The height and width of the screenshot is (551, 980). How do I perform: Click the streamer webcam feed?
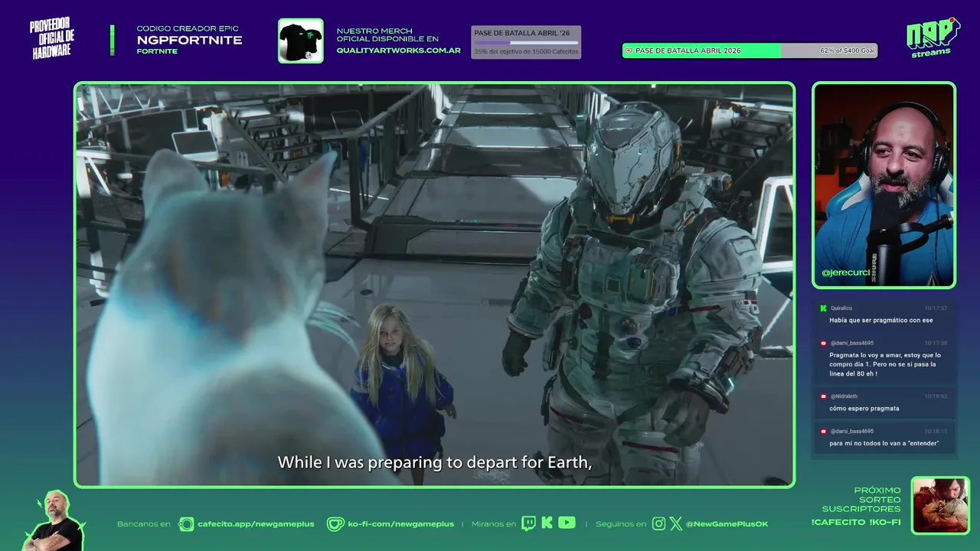pyautogui.click(x=884, y=185)
